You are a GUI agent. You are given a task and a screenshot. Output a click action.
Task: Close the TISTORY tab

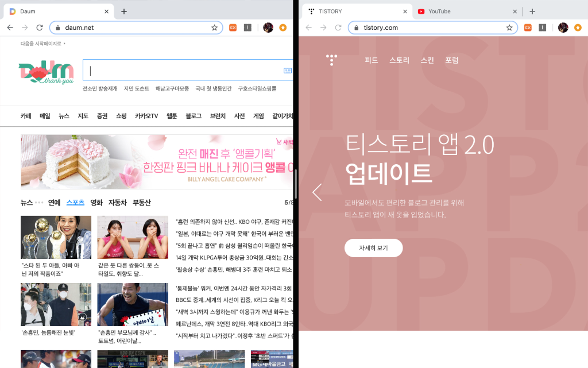pos(405,11)
